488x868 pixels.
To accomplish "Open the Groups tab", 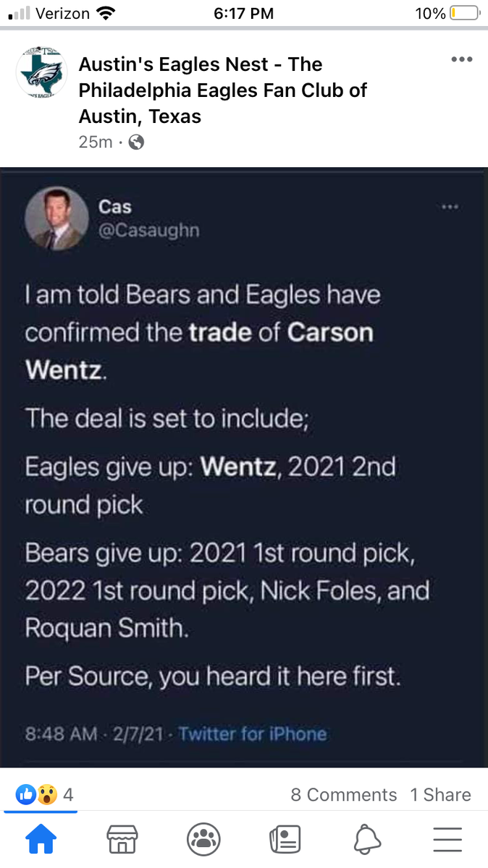I will (203, 839).
